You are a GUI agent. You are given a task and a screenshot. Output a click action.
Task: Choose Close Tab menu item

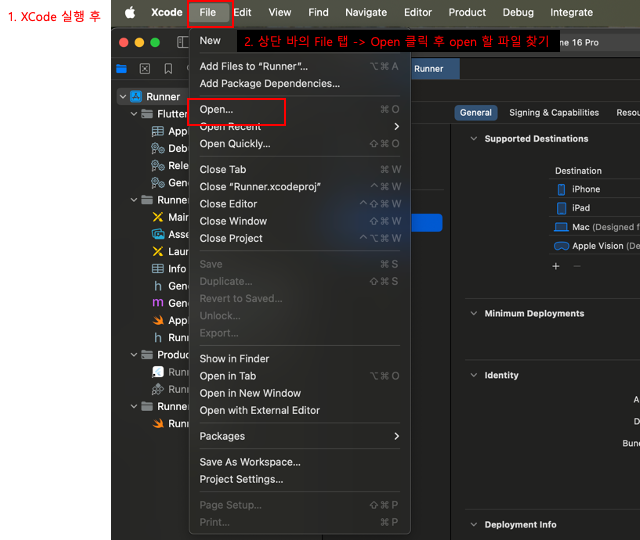[x=299, y=169]
